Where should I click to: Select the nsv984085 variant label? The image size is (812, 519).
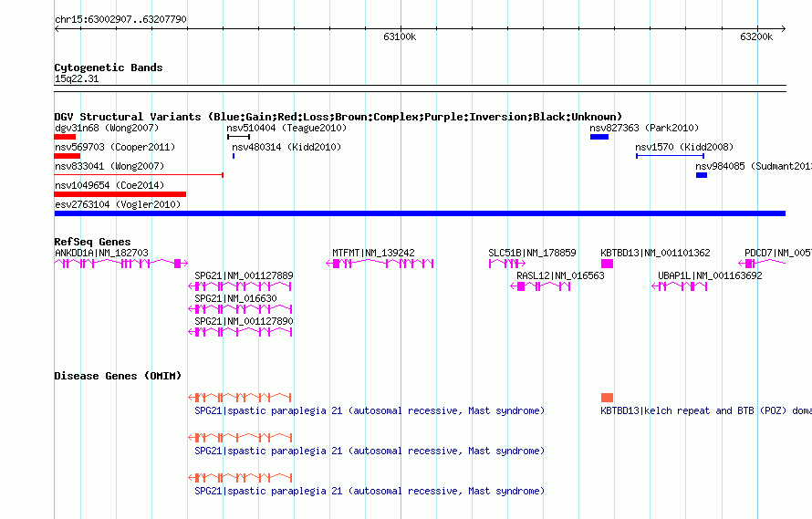click(754, 166)
